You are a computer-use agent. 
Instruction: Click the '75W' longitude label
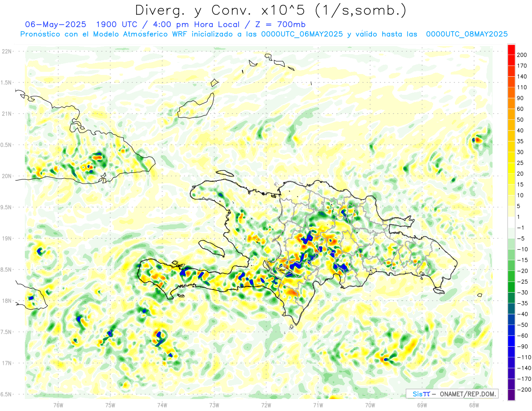110,405
